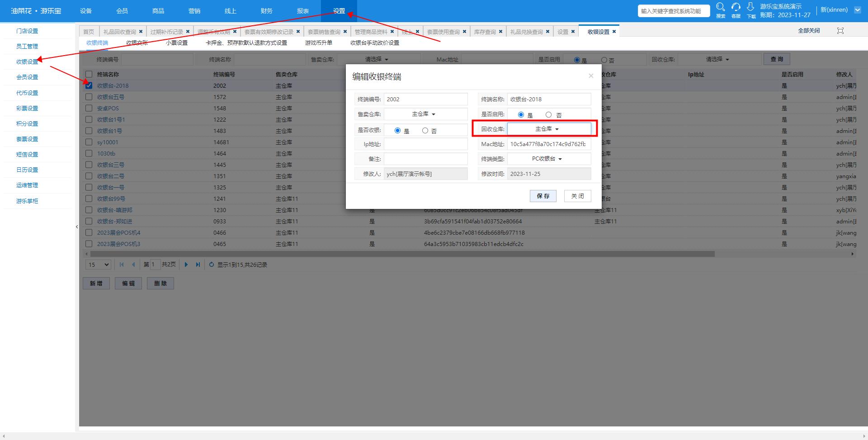Open the 报表 top menu
868x440 pixels.
coord(303,11)
